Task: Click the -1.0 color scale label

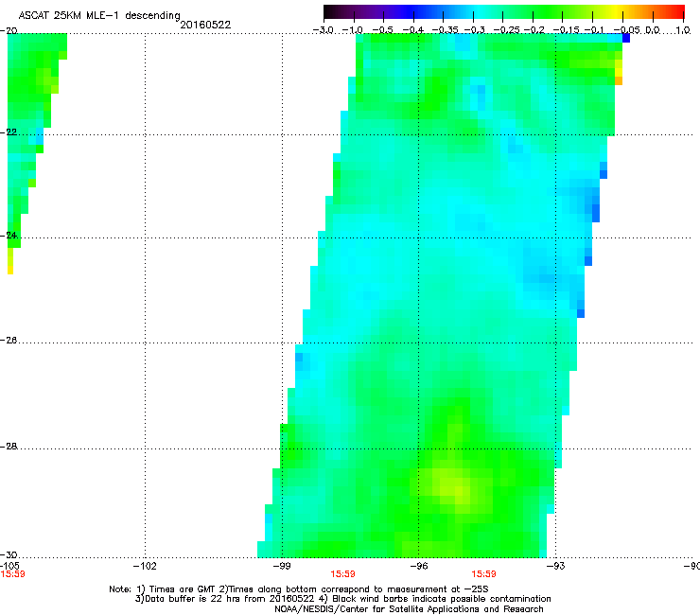Action: click(x=354, y=30)
